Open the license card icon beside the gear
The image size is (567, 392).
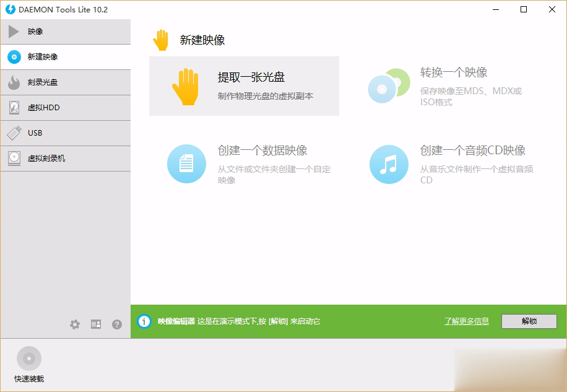96,324
